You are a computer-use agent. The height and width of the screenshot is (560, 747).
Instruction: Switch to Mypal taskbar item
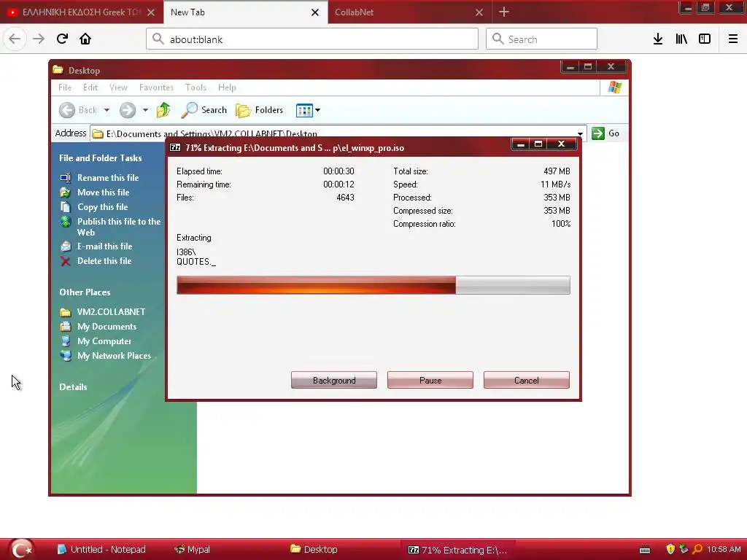[193, 550]
